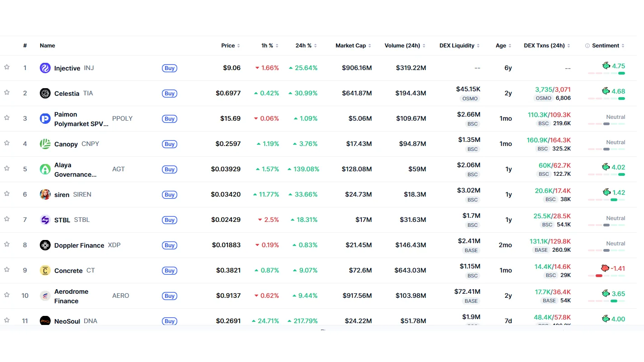This screenshot has height=362, width=644.
Task: Click the bullish sentiment icon in Injective row
Action: [606, 66]
